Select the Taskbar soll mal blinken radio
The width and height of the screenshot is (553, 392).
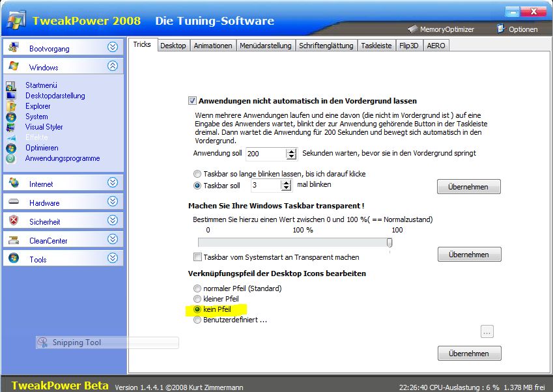tap(197, 186)
